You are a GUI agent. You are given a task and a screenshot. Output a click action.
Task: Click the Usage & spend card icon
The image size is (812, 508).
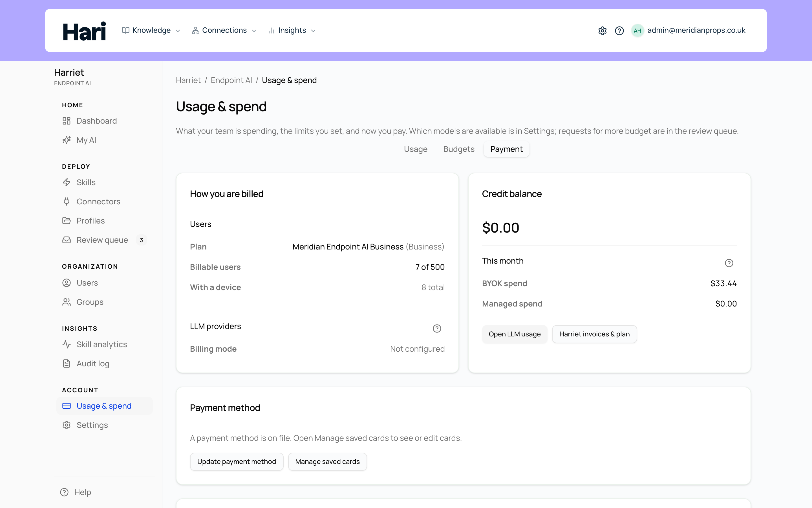pyautogui.click(x=67, y=406)
